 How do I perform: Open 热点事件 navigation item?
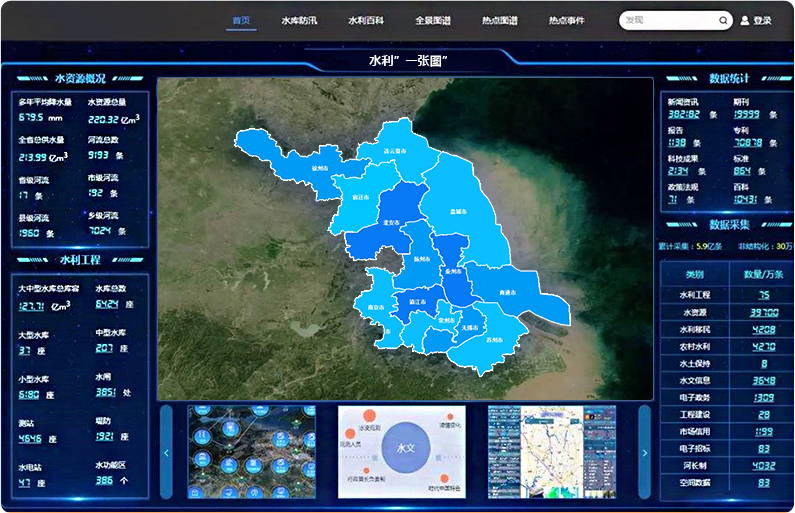[566, 20]
